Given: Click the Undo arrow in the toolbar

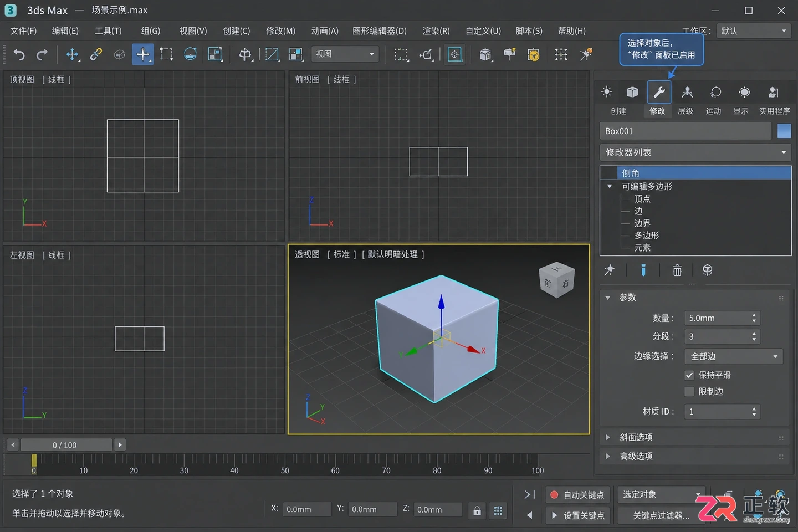Looking at the screenshot, I should [19, 54].
